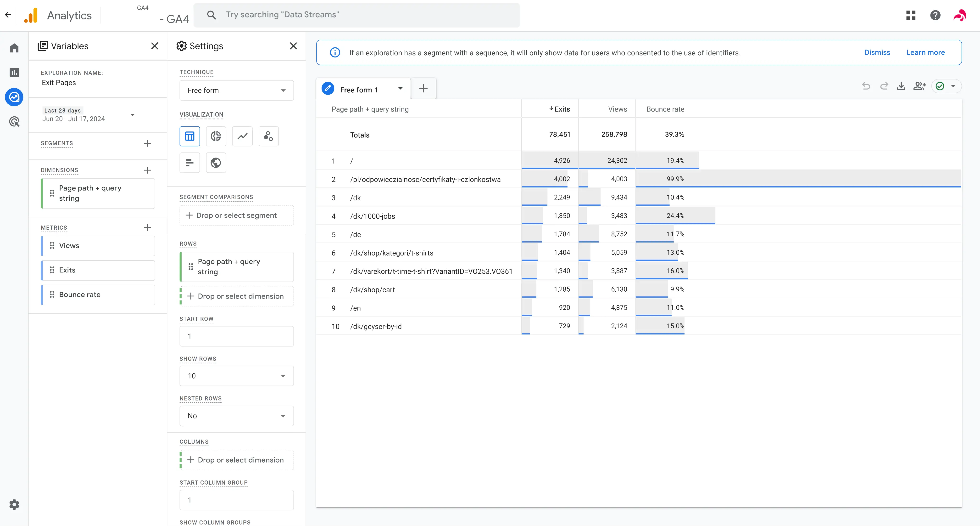
Task: Click the Start Column Group field
Action: pos(237,500)
